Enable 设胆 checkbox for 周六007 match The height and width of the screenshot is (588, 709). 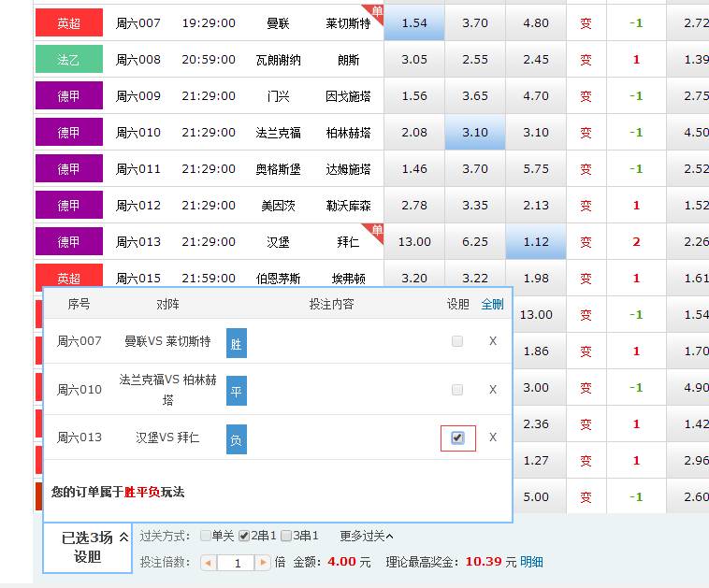[457, 341]
